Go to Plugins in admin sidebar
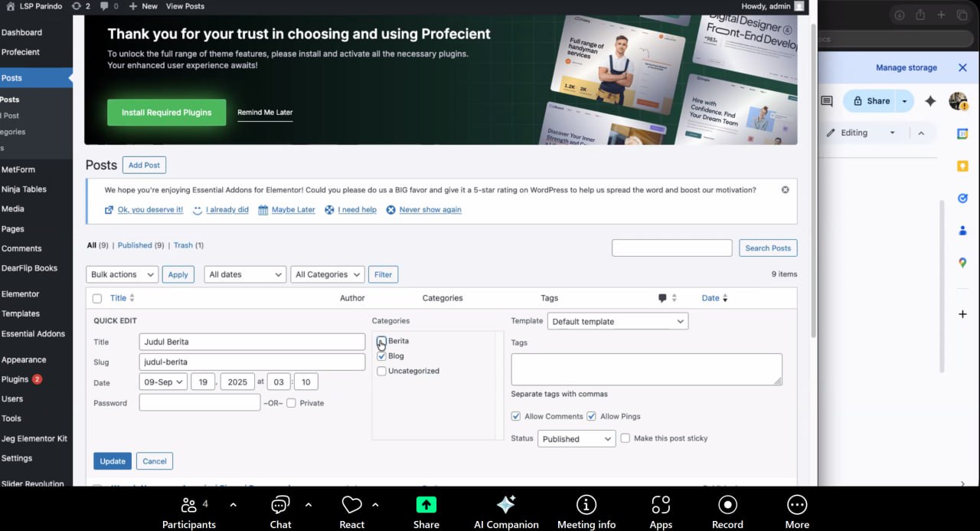This screenshot has height=531, width=980. coord(15,379)
